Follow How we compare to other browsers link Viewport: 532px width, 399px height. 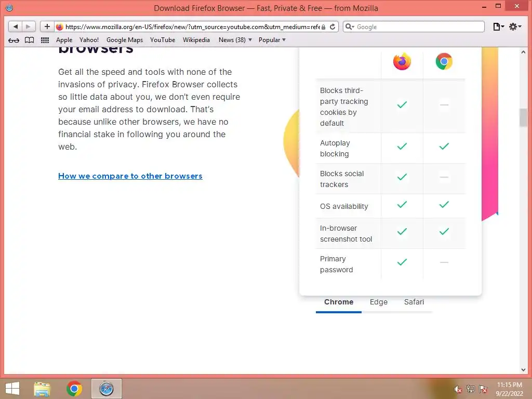point(130,176)
